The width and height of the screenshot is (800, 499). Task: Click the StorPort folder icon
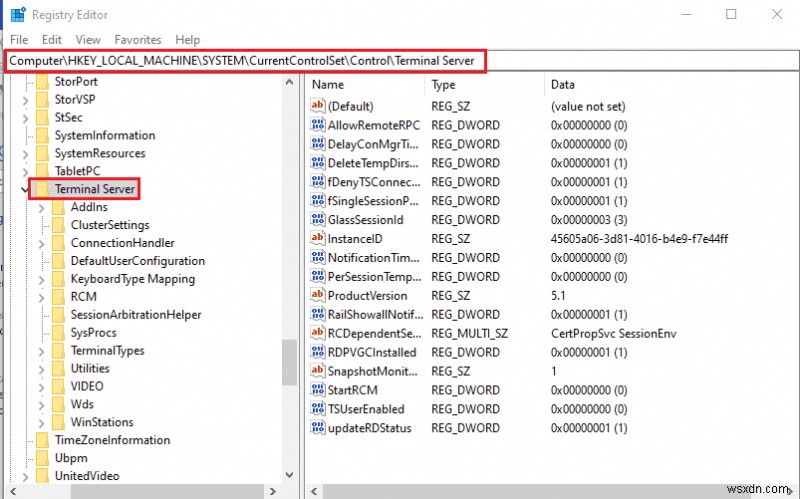pyautogui.click(x=43, y=82)
